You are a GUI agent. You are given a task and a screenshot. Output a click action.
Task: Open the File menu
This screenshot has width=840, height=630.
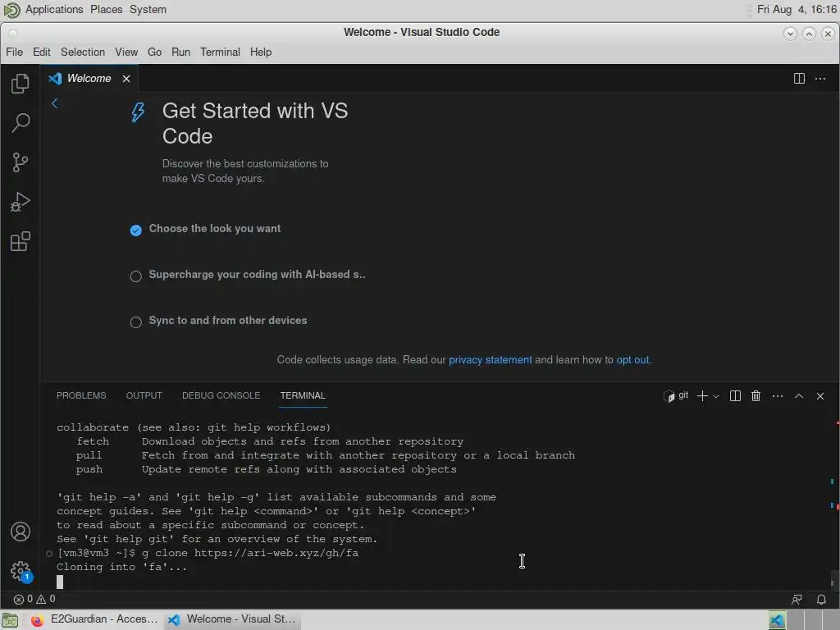(15, 52)
